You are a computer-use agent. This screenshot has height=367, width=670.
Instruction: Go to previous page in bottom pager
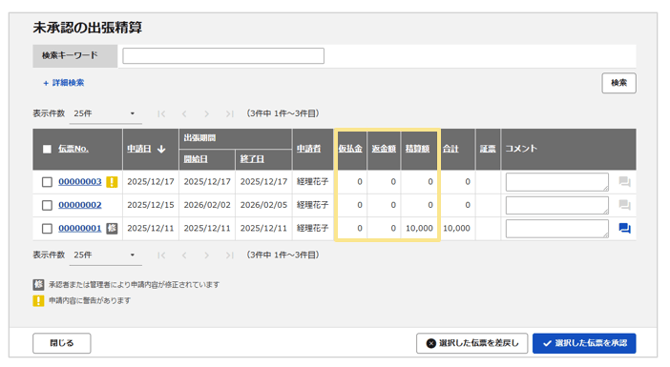pos(184,255)
